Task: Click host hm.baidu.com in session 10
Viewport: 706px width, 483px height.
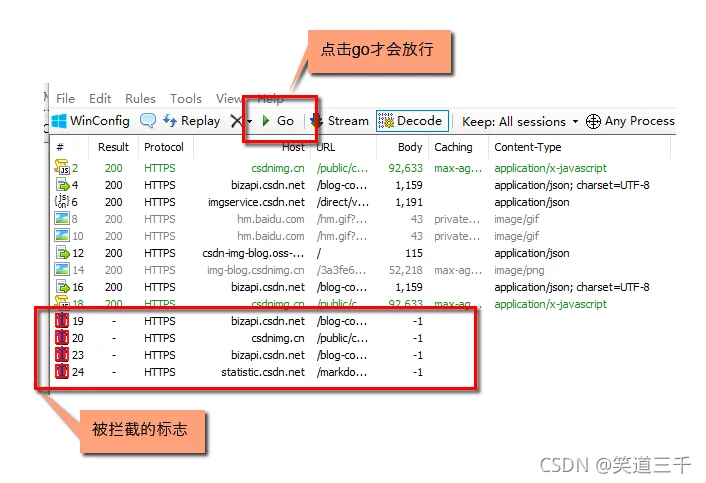Action: [271, 236]
